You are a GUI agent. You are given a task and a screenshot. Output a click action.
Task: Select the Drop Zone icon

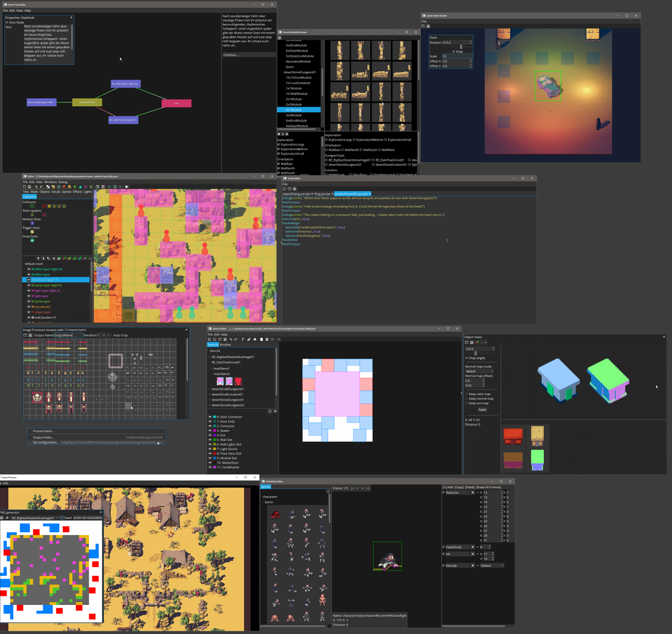pyautogui.click(x=32, y=240)
